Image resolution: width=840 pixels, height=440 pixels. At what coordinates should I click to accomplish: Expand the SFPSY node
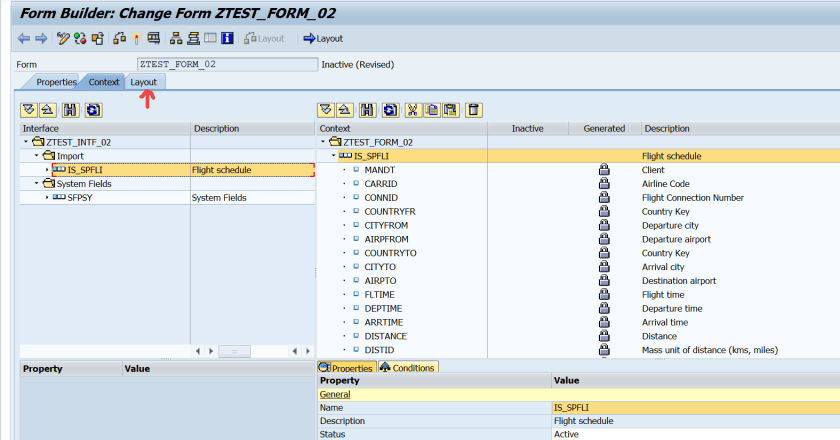coord(47,198)
